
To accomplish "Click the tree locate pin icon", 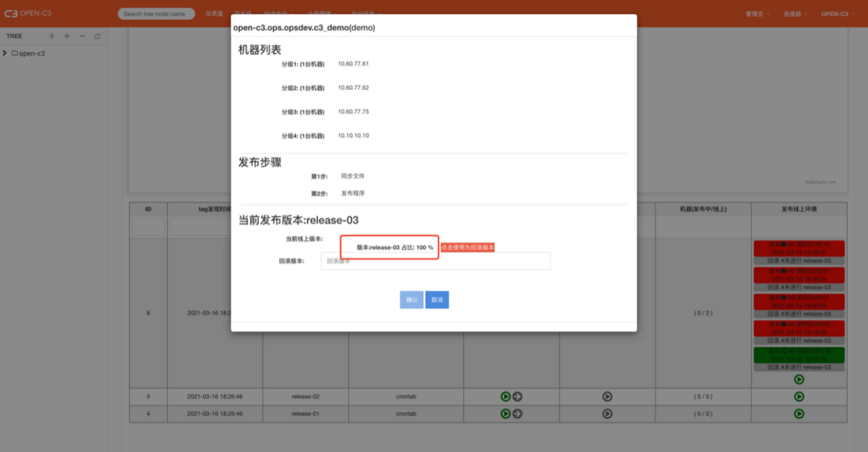I will point(52,36).
